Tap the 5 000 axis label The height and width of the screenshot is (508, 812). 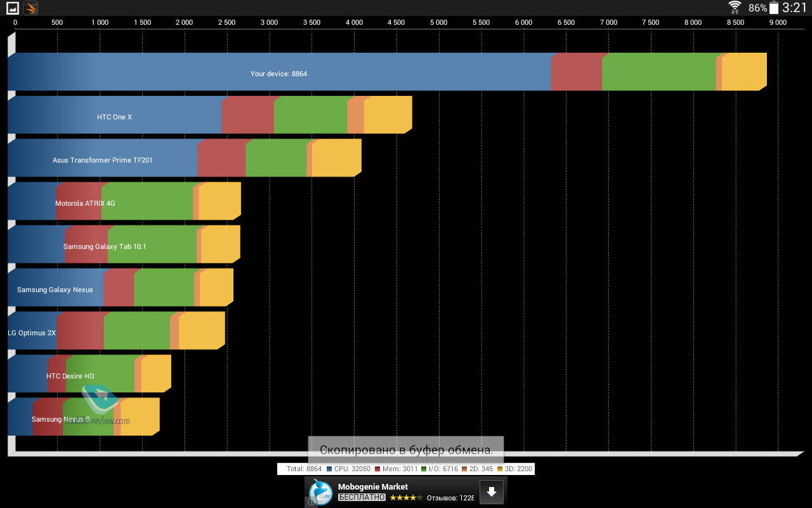438,22
